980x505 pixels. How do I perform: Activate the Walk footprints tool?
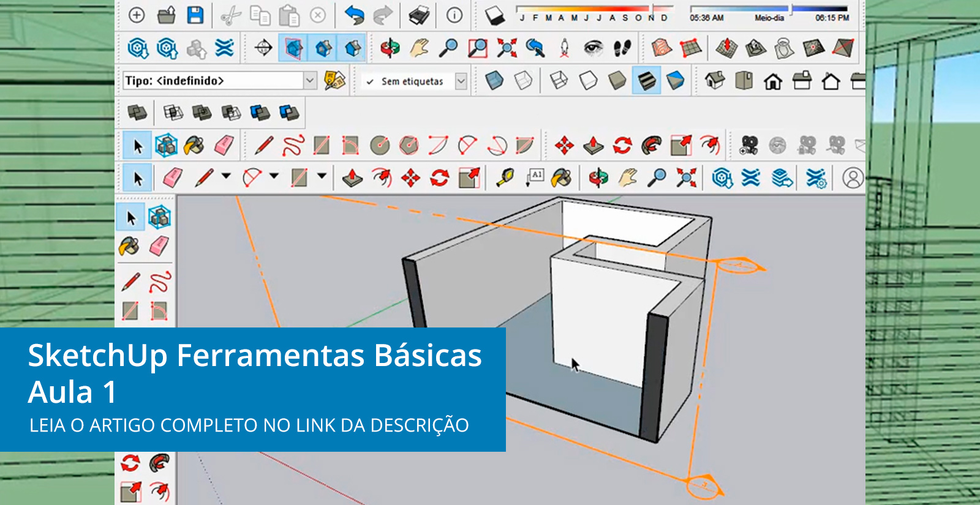tap(622, 48)
